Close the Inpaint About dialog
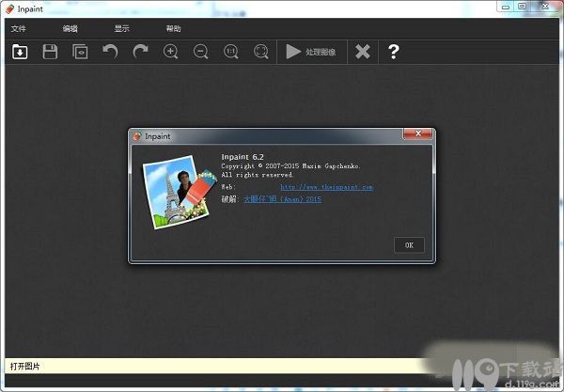The height and width of the screenshot is (392, 564). click(417, 133)
